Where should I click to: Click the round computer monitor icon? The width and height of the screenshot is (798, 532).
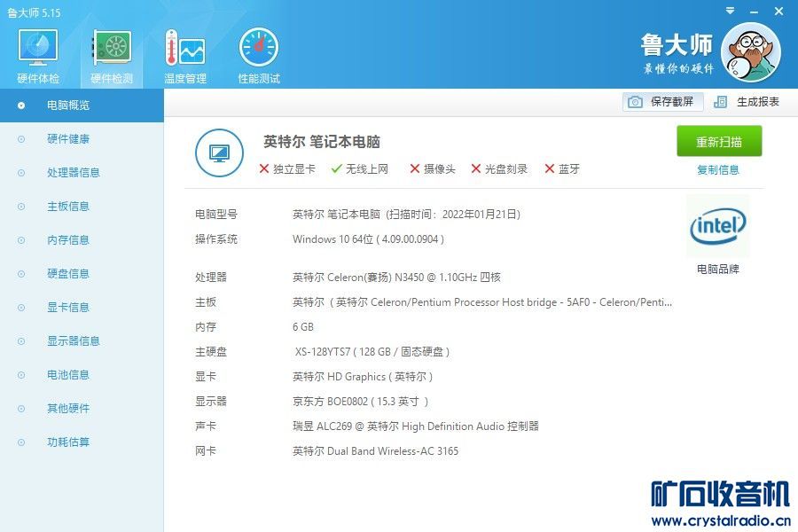pyautogui.click(x=219, y=153)
